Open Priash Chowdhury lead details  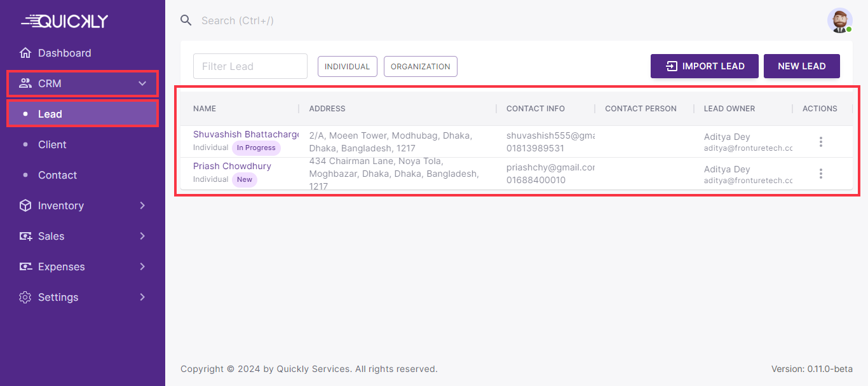coord(232,166)
